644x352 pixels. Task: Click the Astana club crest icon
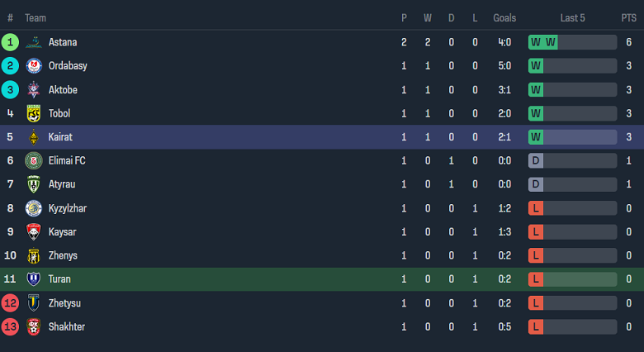34,42
